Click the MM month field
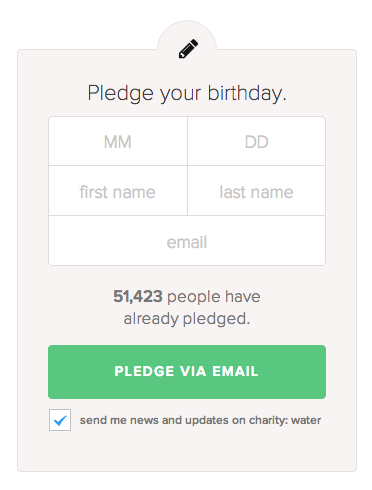This screenshot has width=372, height=490. (x=118, y=141)
